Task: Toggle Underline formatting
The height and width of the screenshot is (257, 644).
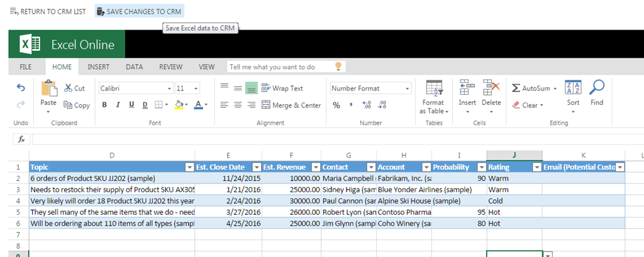Action: [x=131, y=105]
